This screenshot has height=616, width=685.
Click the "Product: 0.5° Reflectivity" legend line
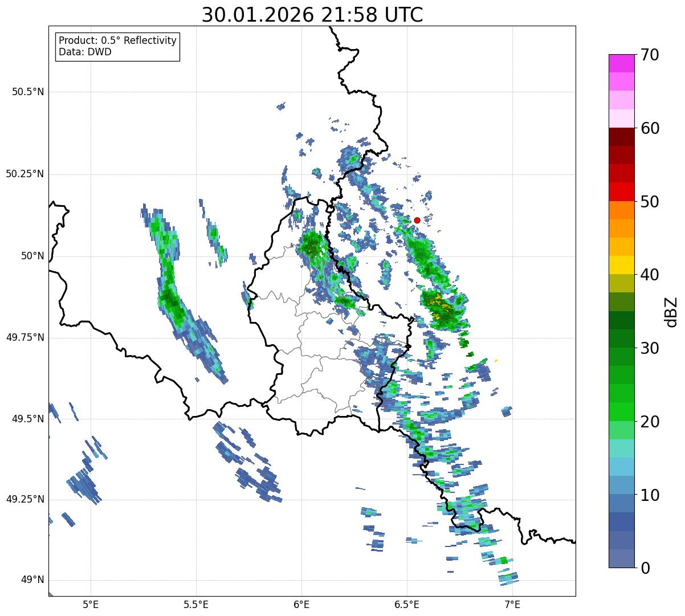coord(117,41)
